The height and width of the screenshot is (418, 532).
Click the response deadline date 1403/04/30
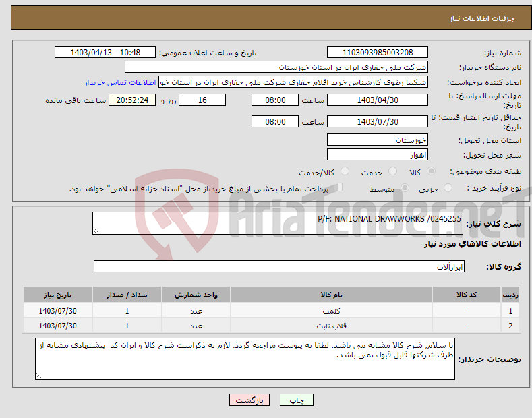click(378, 100)
